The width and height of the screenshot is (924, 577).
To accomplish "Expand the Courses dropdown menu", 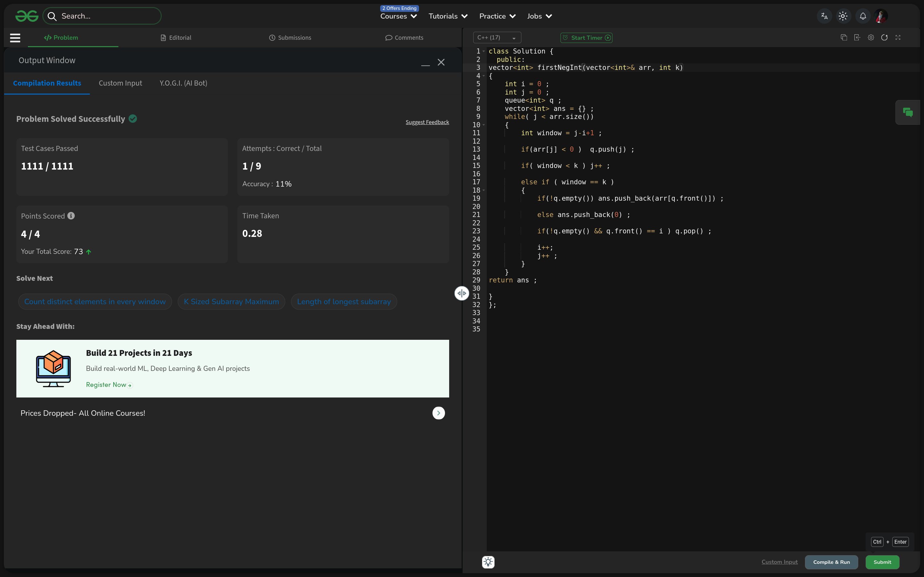I will pyautogui.click(x=398, y=16).
